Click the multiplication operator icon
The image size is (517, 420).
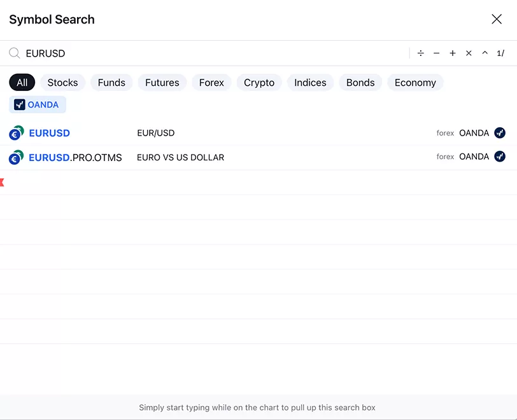tap(469, 53)
